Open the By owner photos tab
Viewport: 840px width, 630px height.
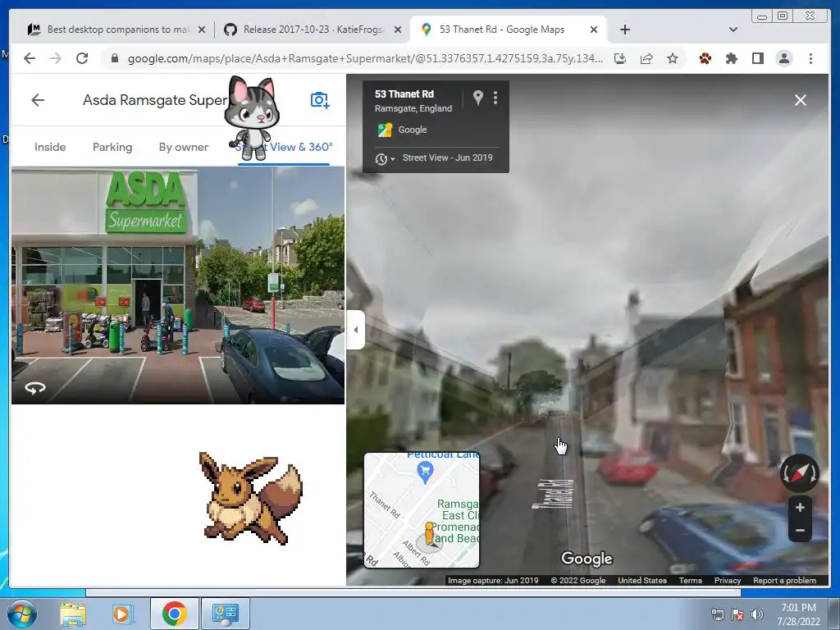tap(183, 147)
